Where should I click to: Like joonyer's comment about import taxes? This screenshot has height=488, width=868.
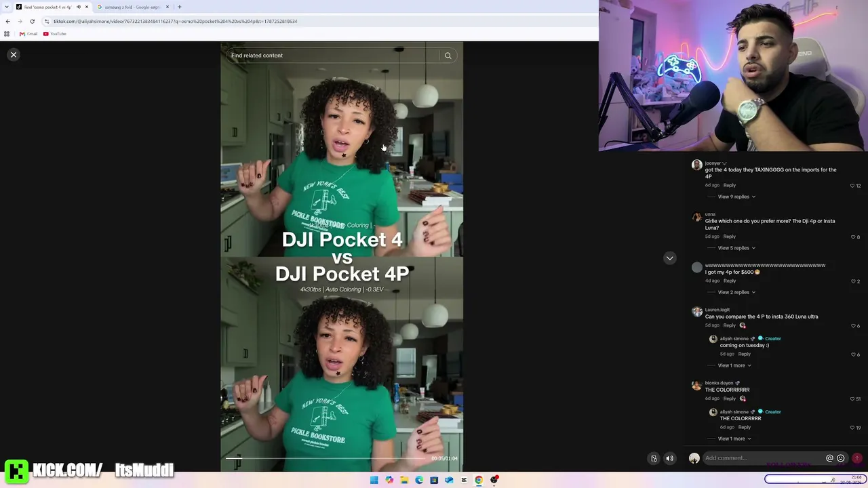point(852,186)
